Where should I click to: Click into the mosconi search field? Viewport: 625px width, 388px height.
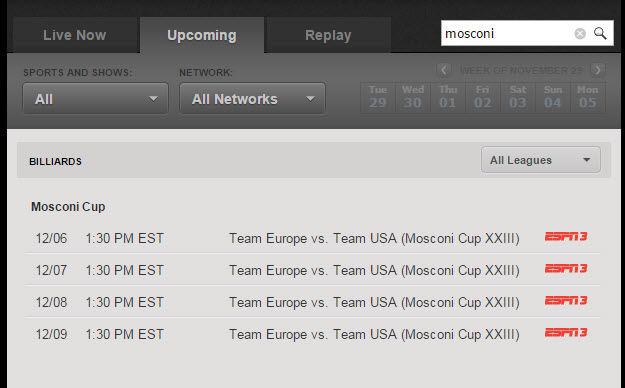pos(506,33)
